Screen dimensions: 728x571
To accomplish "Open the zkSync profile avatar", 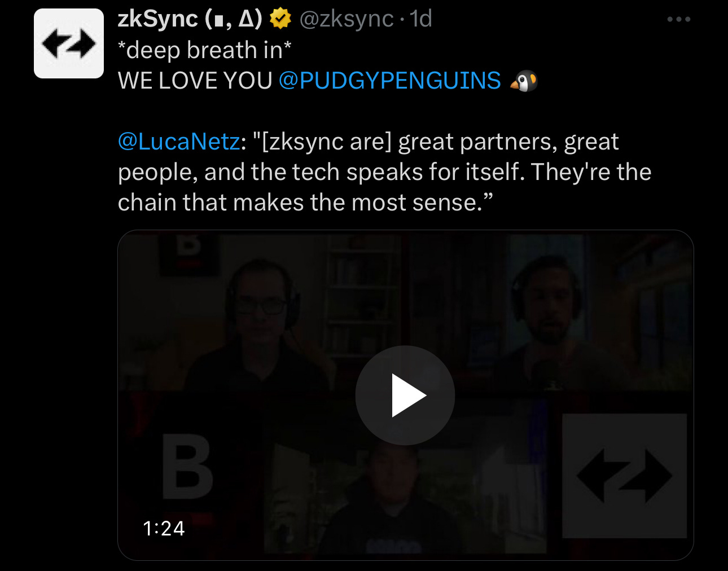I will (69, 43).
